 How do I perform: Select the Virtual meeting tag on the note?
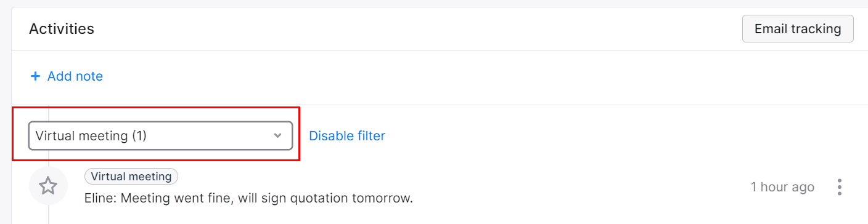click(131, 177)
